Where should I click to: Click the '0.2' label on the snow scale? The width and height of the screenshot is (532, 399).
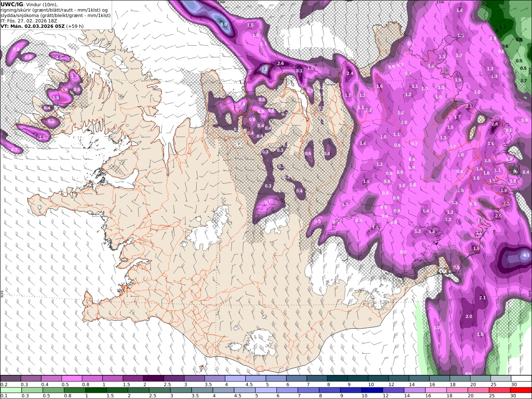pos(4,384)
